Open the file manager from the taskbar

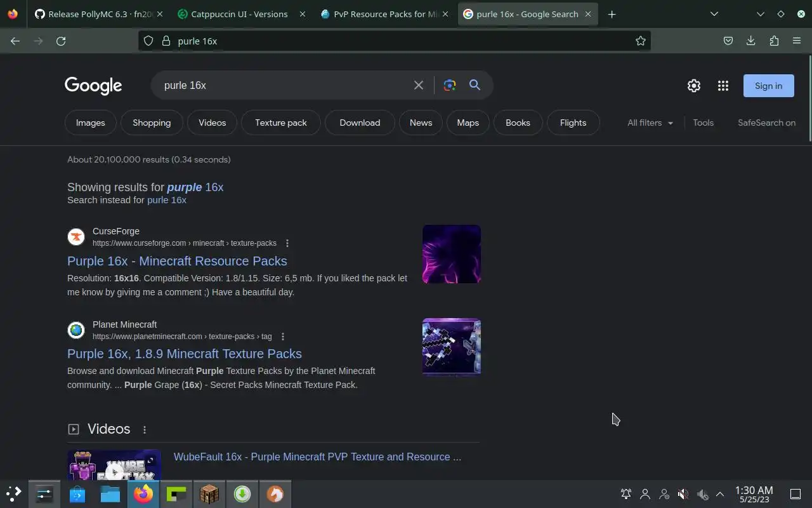(110, 494)
